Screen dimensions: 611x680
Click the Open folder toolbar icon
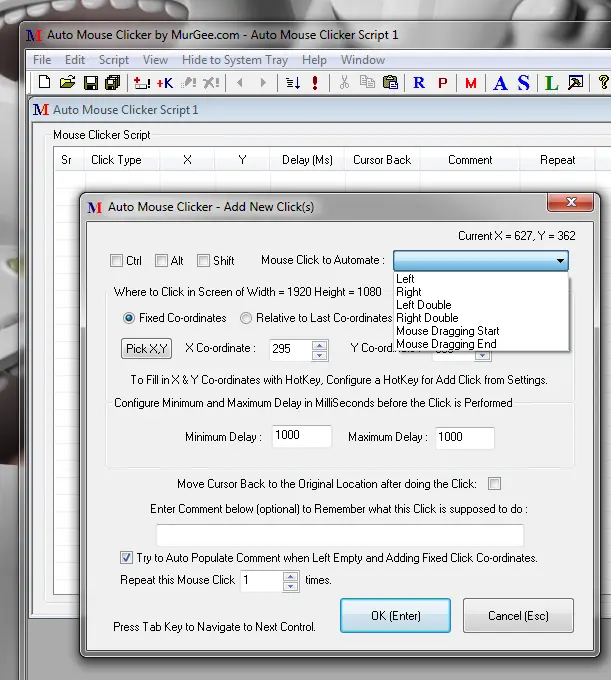click(x=67, y=83)
